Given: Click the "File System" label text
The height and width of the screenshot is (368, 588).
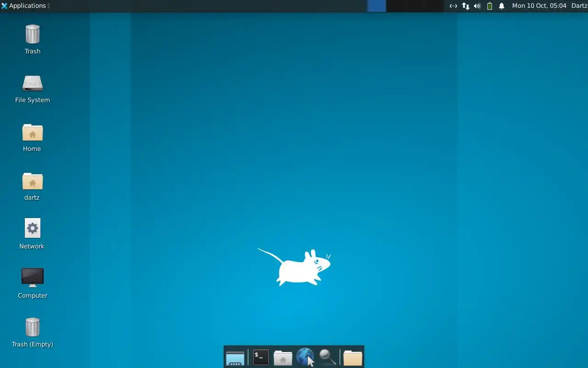Looking at the screenshot, I should coord(33,100).
